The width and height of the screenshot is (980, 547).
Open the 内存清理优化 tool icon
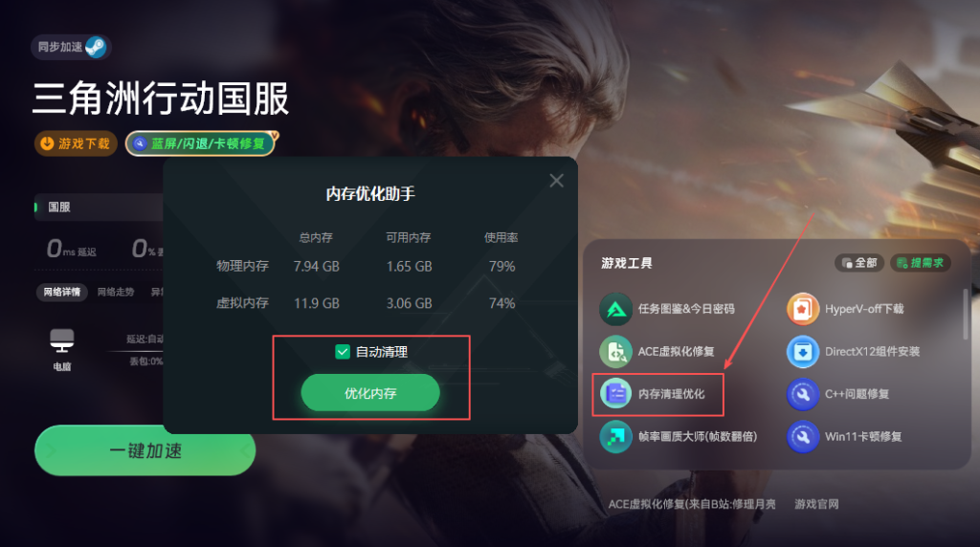tap(615, 394)
